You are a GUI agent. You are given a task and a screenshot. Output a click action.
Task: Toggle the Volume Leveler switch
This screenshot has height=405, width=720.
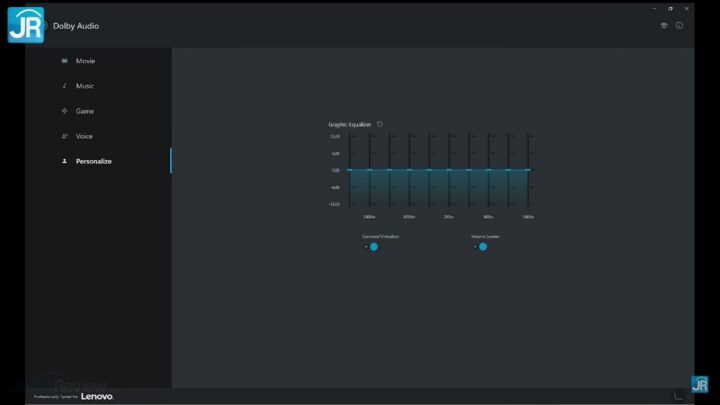point(480,246)
